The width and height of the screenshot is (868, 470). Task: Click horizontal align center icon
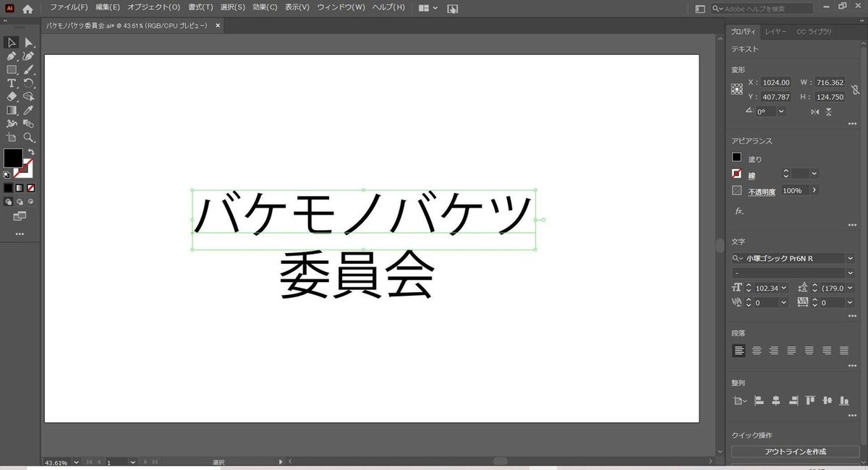click(x=775, y=400)
